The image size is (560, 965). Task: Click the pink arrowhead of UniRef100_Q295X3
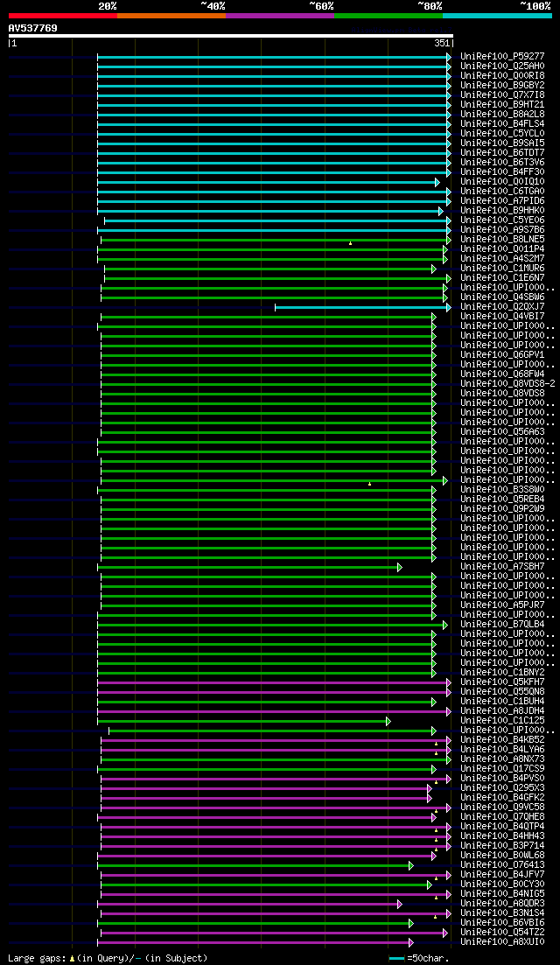429,788
